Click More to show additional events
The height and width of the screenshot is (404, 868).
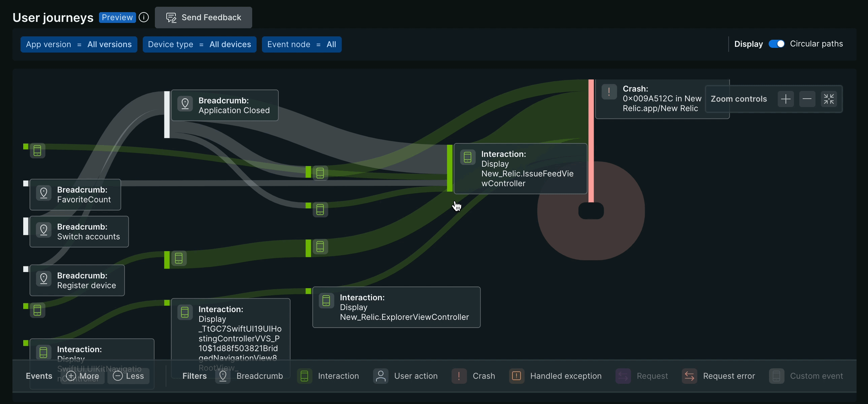[x=82, y=376]
